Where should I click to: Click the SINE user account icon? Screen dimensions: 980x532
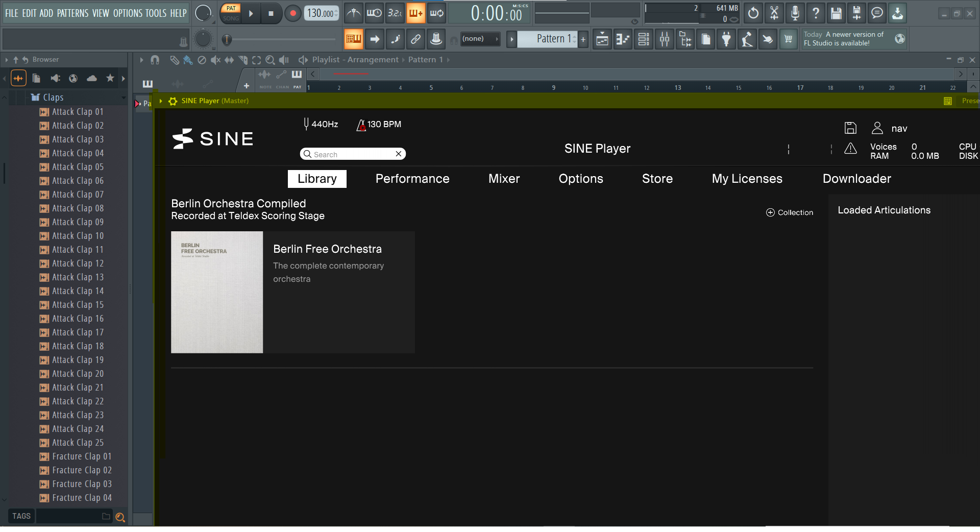877,128
